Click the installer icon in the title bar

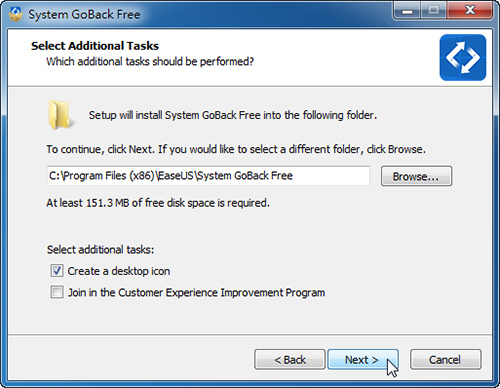pyautogui.click(x=15, y=14)
